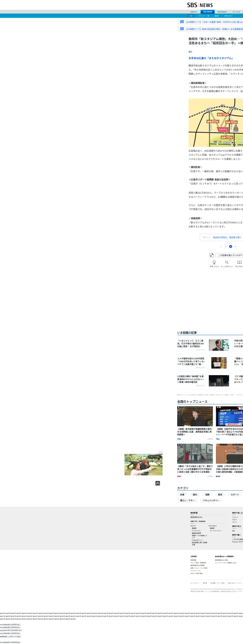This screenshot has height=644, width=243.
Task: Go to page 1 of the article
Action: click(220, 247)
